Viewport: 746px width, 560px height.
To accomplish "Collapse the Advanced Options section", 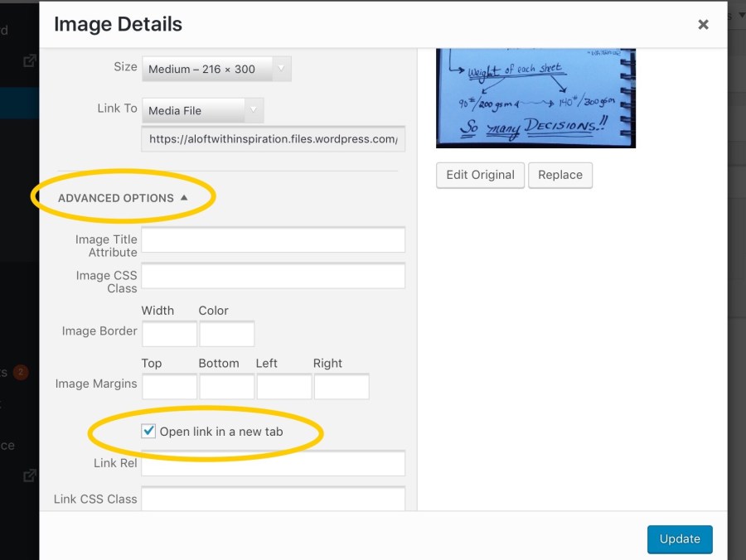I will [123, 198].
